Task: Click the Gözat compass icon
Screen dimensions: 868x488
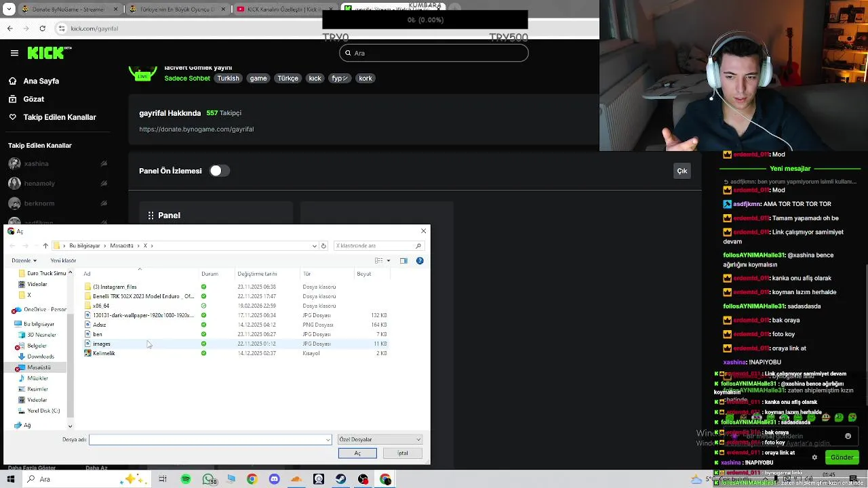Action: [12, 99]
